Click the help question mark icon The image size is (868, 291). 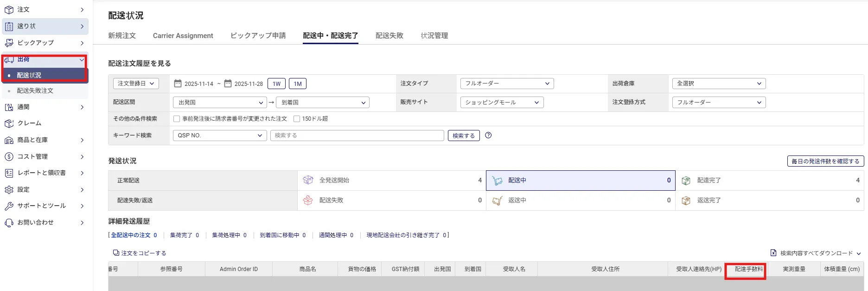[x=488, y=136]
